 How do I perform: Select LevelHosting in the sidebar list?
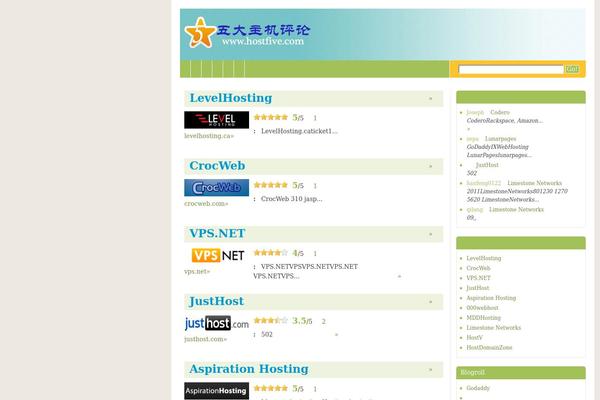click(484, 258)
